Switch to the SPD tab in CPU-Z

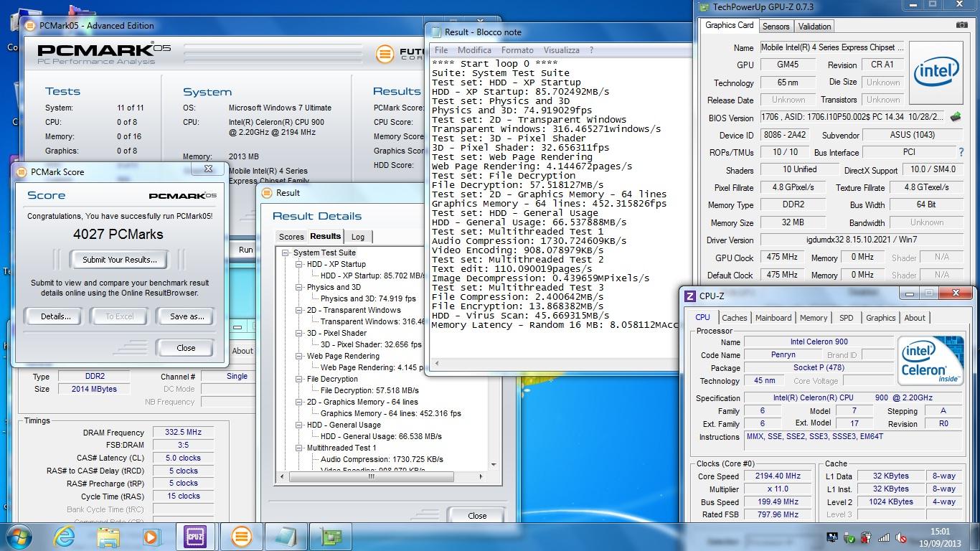point(846,318)
